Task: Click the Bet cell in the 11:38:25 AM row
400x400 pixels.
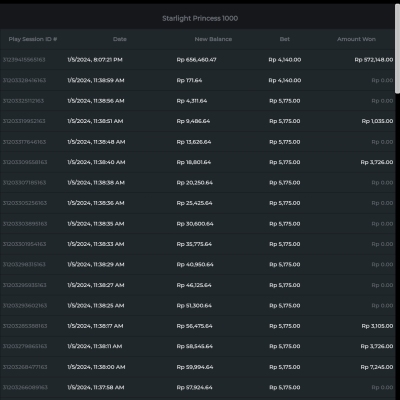Action: coord(285,305)
